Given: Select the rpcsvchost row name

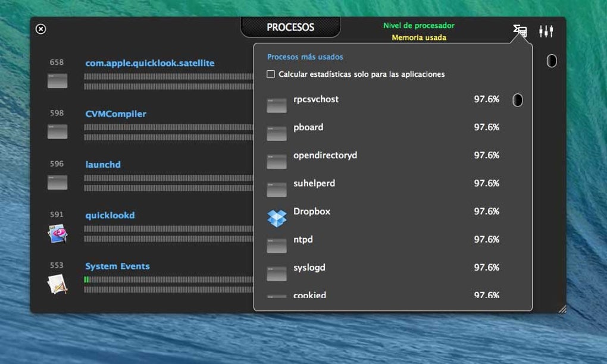Looking at the screenshot, I should 316,99.
